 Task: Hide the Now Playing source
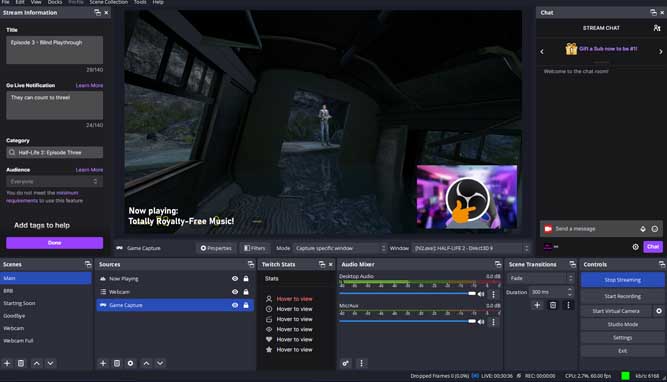click(235, 279)
